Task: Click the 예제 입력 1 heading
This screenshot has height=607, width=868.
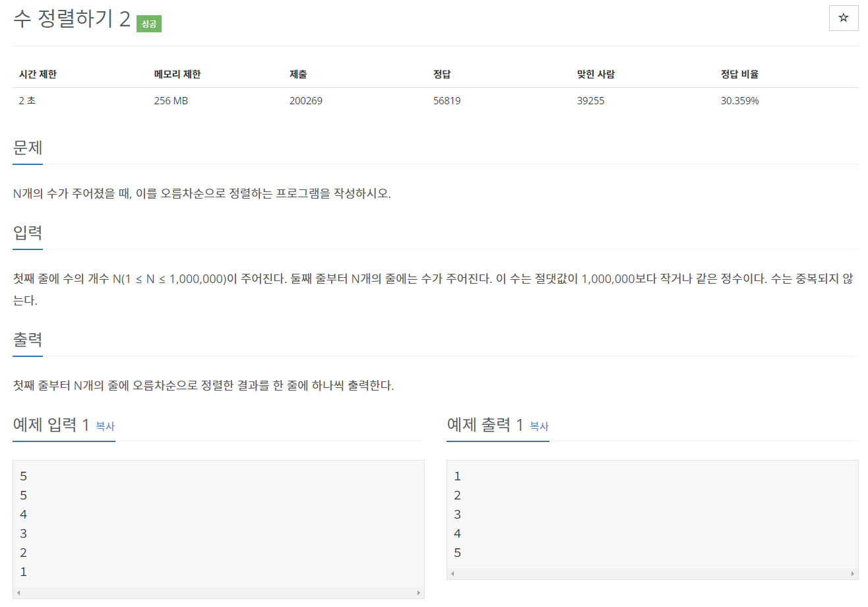Action: (51, 425)
